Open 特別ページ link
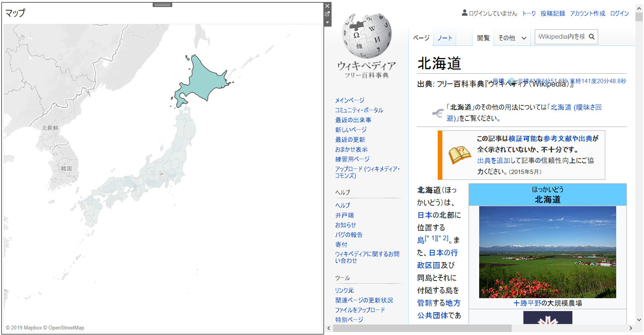 (x=349, y=320)
